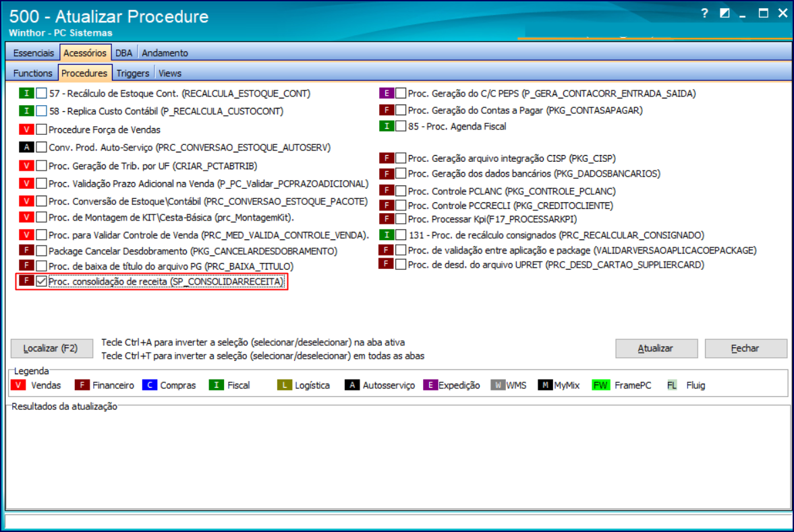Check Proc. Conversão de Estoque\Contábil checkbox
The width and height of the screenshot is (794, 532).
point(42,201)
